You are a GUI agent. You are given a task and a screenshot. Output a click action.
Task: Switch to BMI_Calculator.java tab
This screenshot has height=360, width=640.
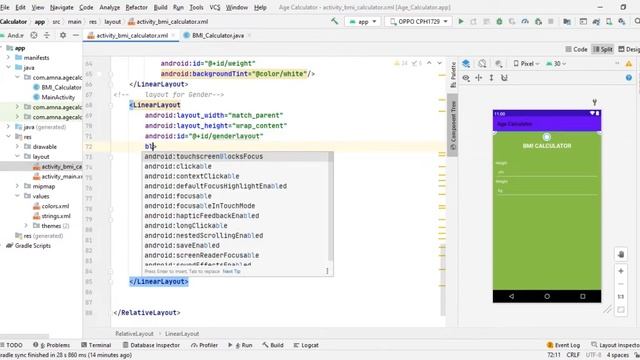(218, 36)
